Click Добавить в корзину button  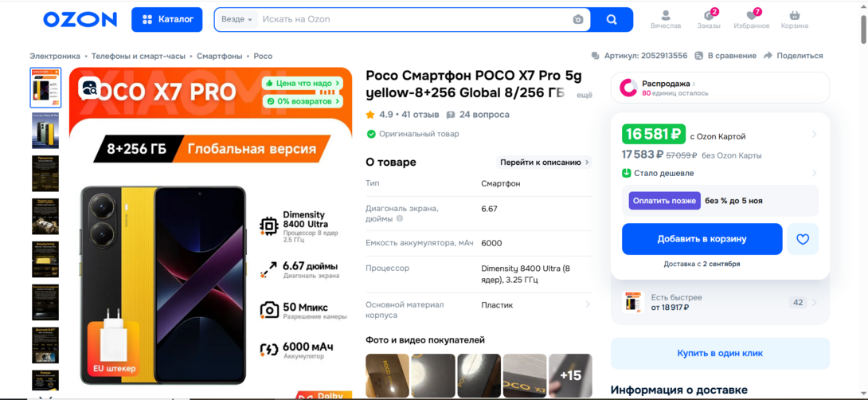[702, 239]
